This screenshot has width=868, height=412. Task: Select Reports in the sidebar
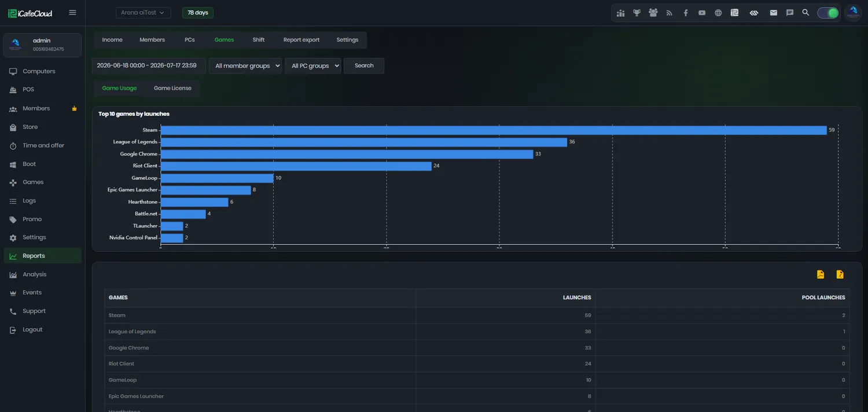click(42, 256)
